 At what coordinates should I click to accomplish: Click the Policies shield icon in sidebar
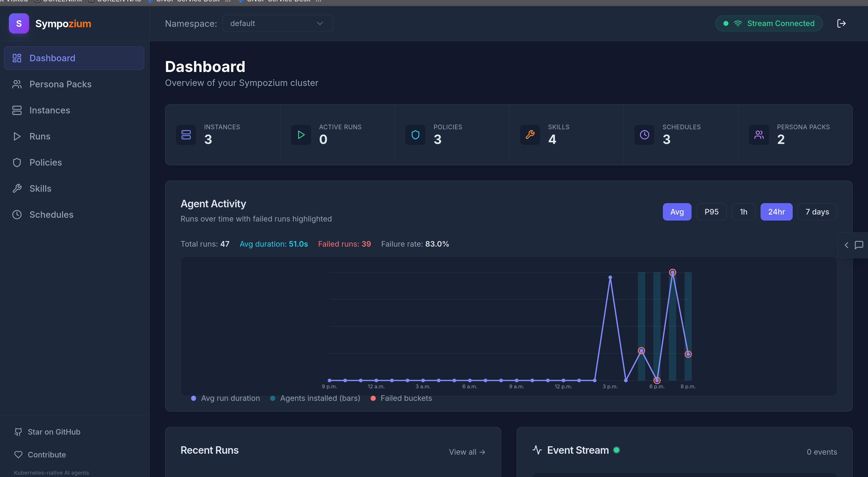click(17, 163)
